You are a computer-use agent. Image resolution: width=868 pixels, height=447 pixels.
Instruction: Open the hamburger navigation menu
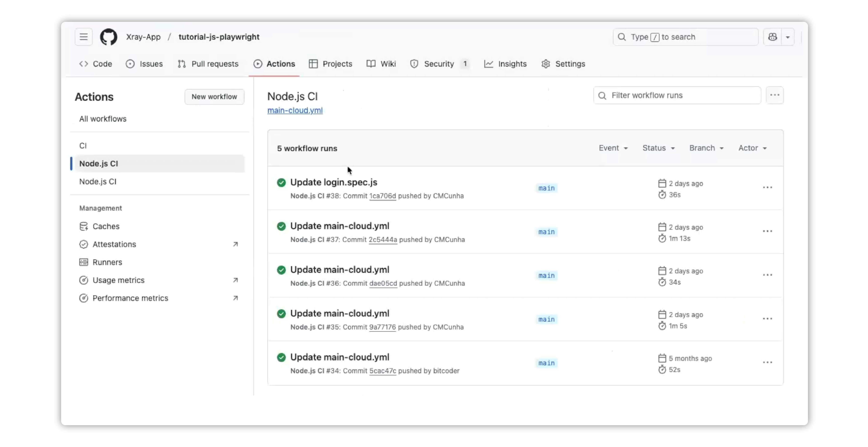[83, 37]
